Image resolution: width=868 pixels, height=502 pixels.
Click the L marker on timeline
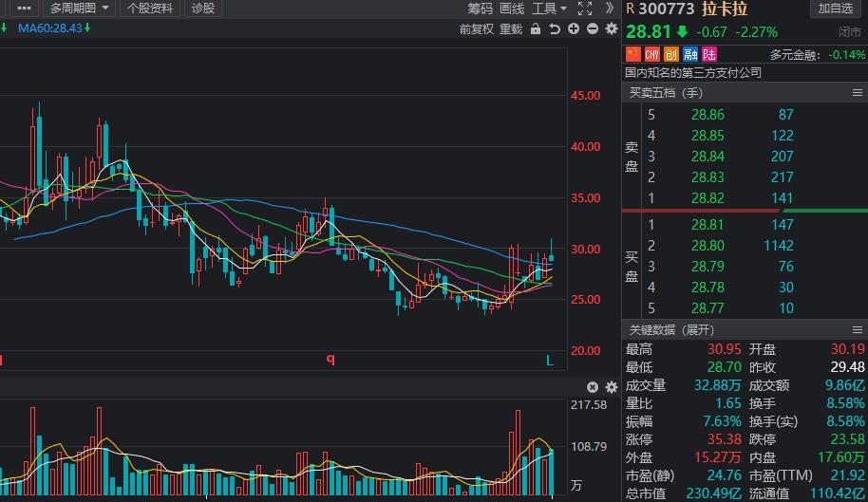pyautogui.click(x=550, y=361)
